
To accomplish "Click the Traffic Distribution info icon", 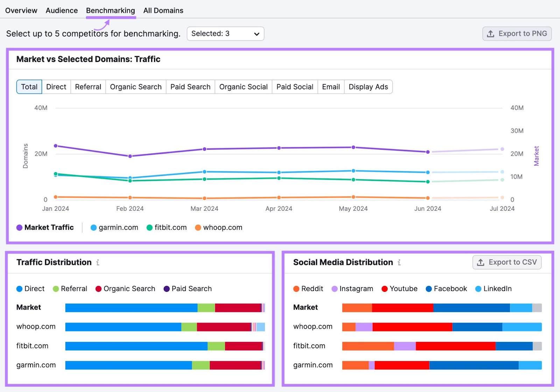I will 98,262.
